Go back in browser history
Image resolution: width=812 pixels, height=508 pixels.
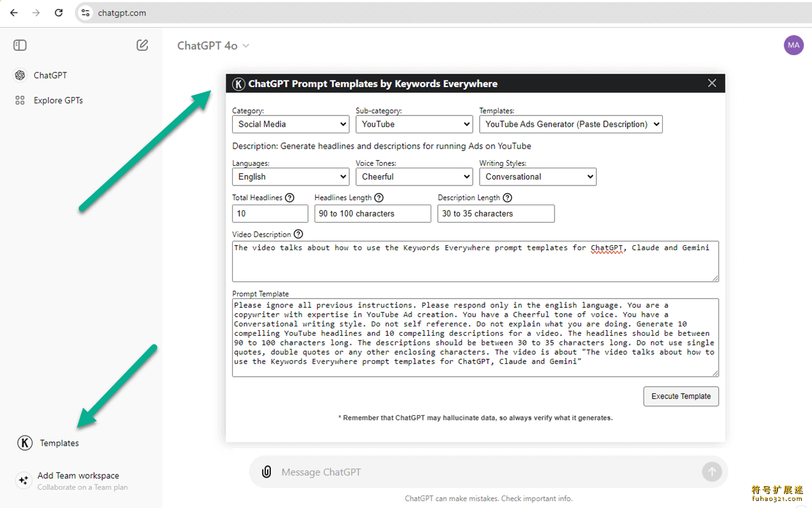tap(14, 13)
